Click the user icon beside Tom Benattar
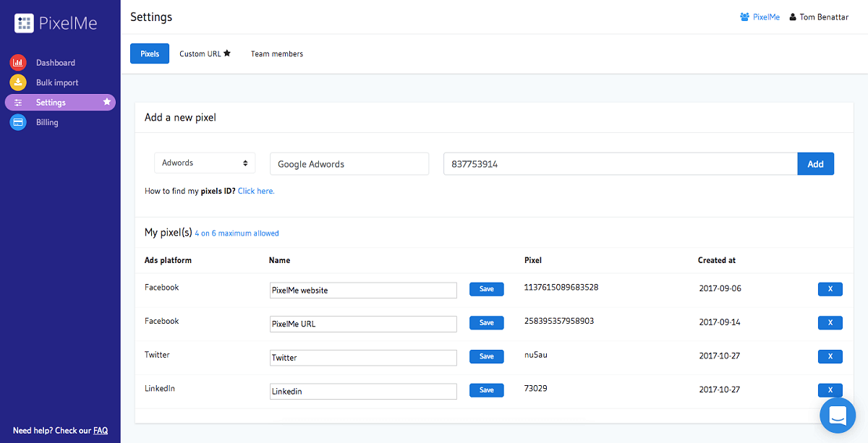This screenshot has width=868, height=443. 793,17
